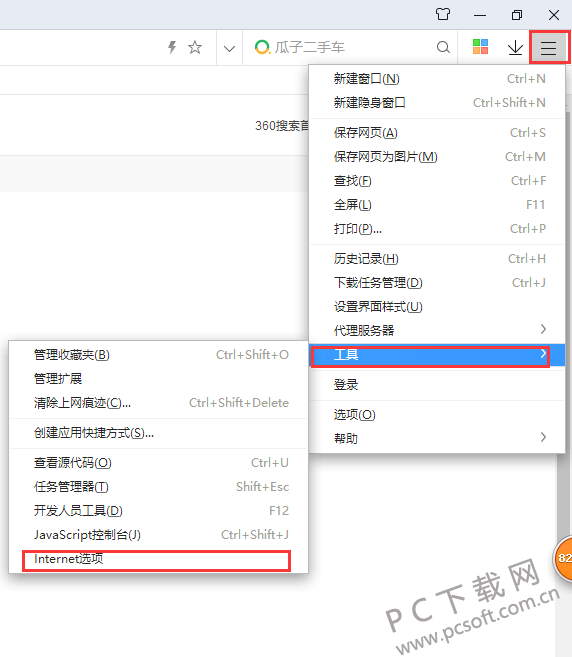The width and height of the screenshot is (572, 657).
Task: Select 管理扩展 in submenu
Action: (158, 379)
